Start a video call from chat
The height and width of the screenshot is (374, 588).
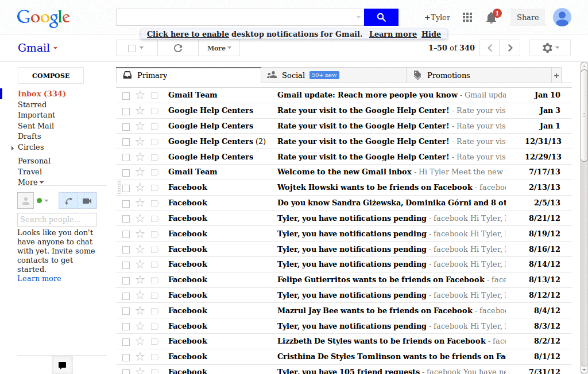pyautogui.click(x=87, y=201)
